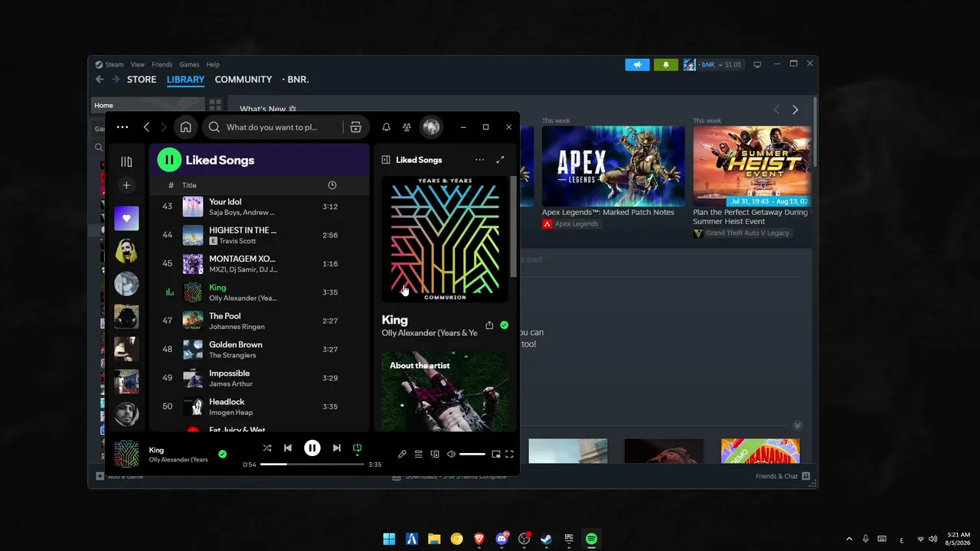This screenshot has width=980, height=551.
Task: Open Steam collections grid view
Action: click(215, 105)
